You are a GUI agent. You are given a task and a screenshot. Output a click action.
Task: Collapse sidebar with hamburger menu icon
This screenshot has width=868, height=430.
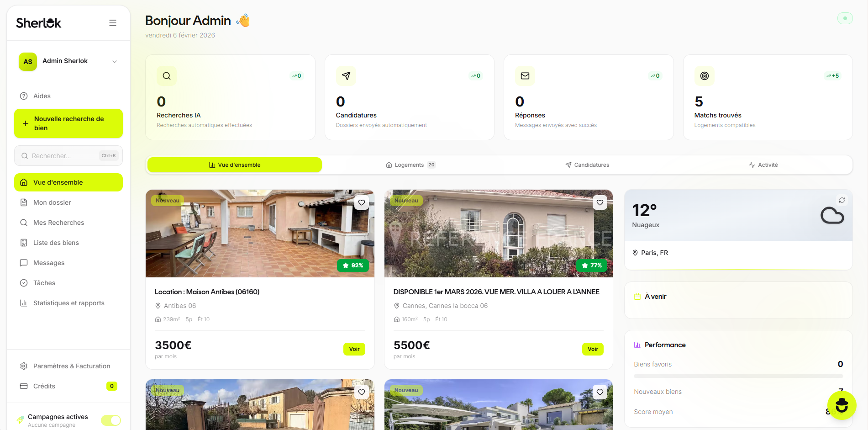click(x=113, y=23)
